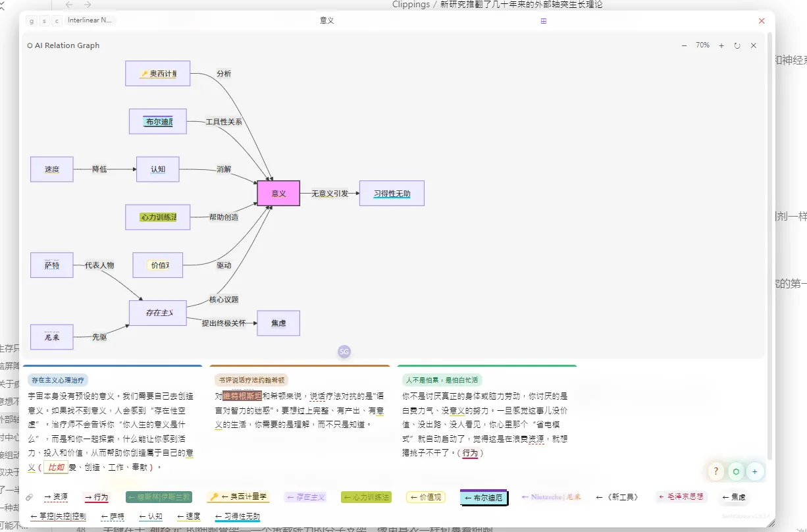Click the AI Relation Graph title icon
Screen dimensions: 807x532
click(x=30, y=45)
